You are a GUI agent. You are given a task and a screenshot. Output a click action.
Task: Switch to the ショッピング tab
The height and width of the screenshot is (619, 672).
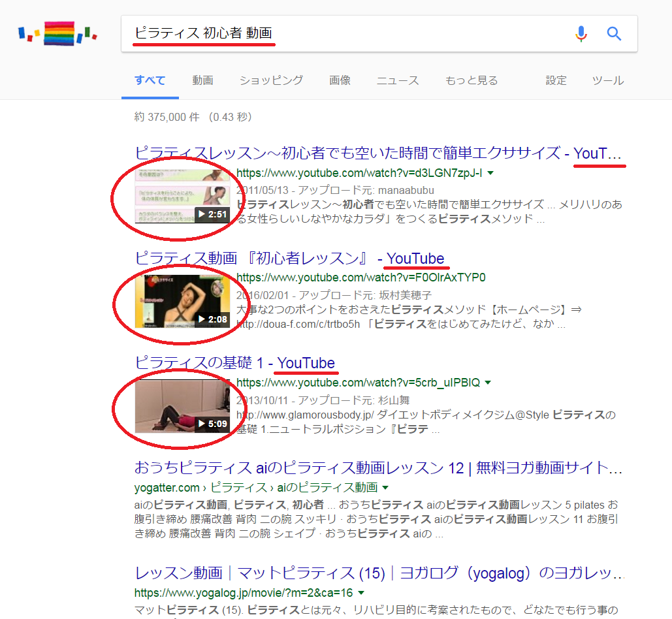click(271, 80)
